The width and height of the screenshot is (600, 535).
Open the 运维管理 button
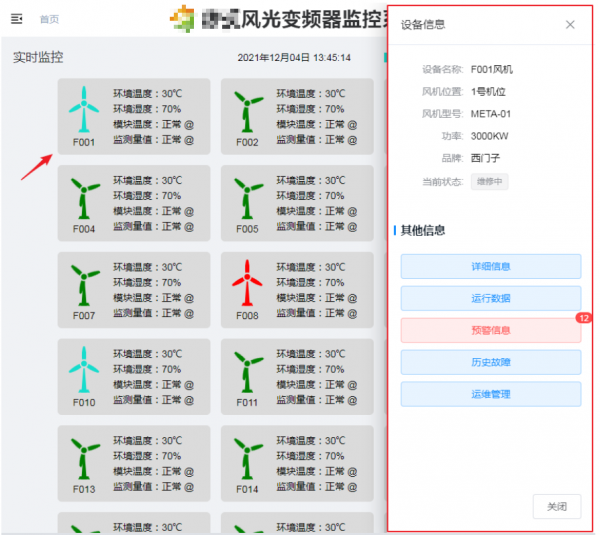491,394
